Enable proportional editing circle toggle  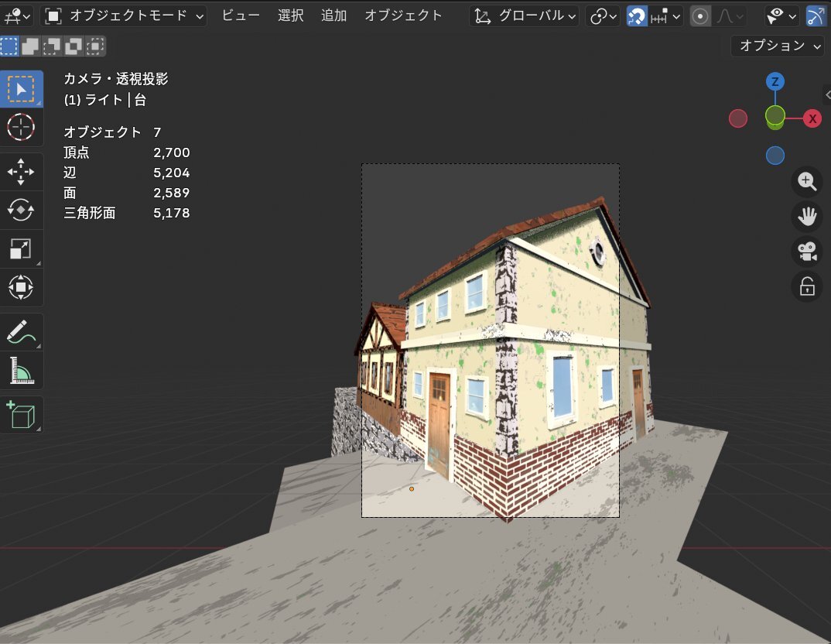point(700,16)
